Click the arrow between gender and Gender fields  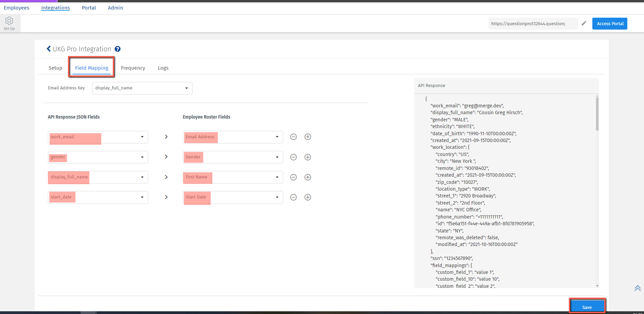click(166, 157)
